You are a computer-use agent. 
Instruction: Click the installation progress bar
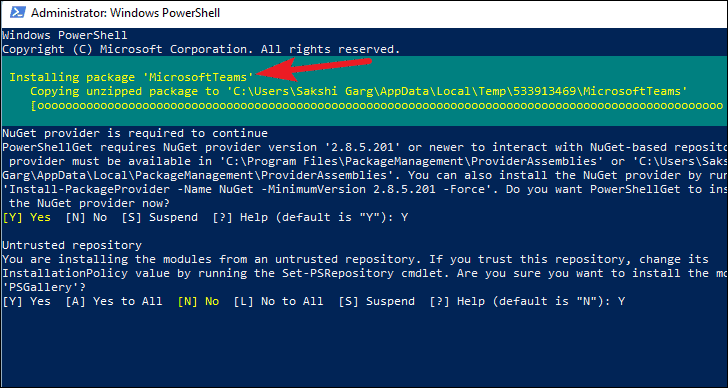pyautogui.click(x=377, y=105)
